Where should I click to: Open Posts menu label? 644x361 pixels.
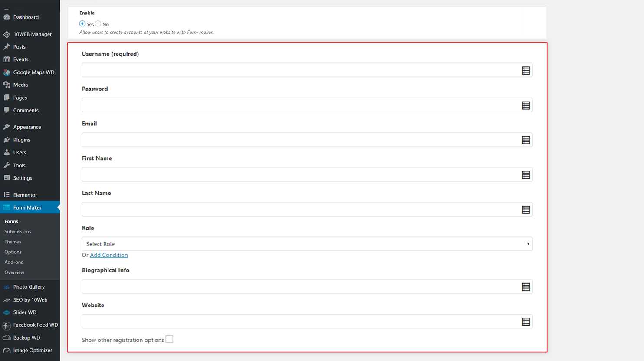click(x=20, y=47)
